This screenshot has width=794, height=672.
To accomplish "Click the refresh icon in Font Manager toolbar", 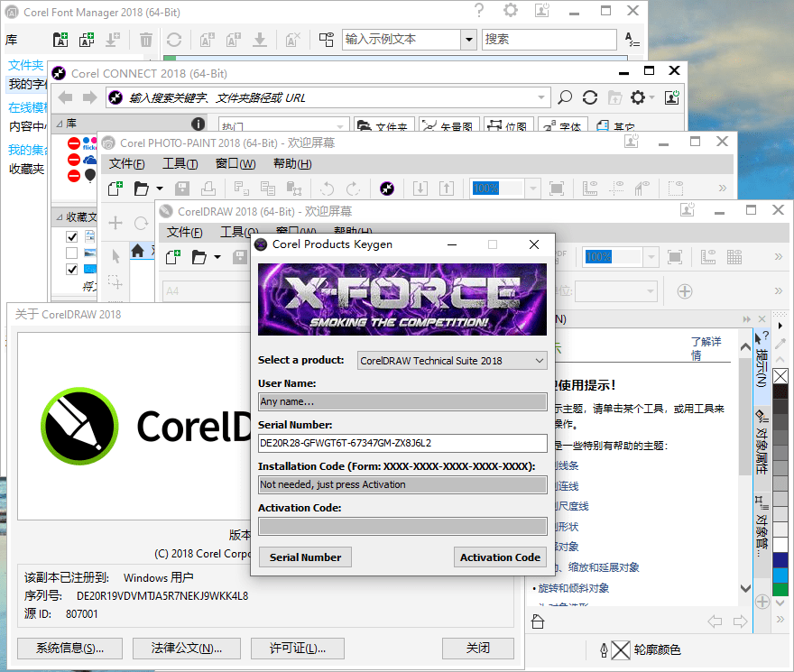I will (x=174, y=40).
